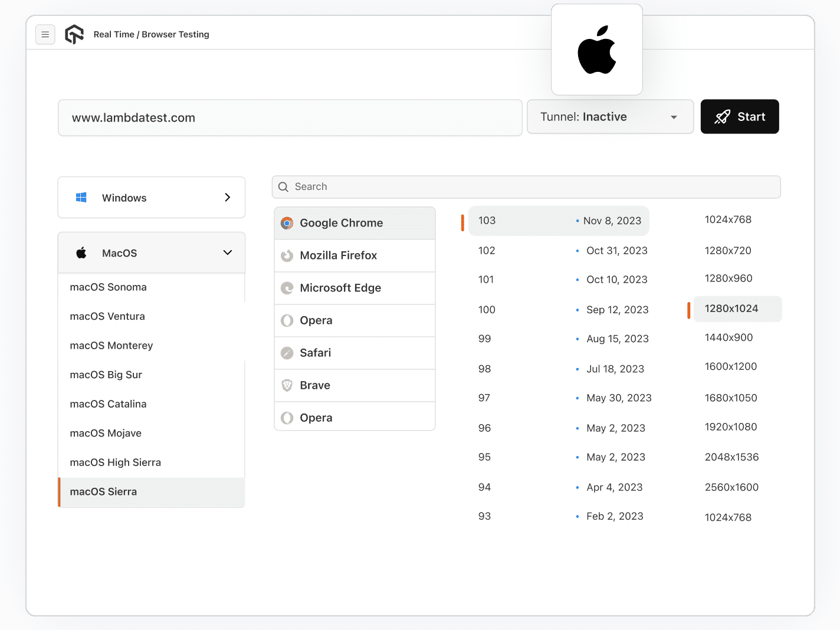This screenshot has height=630, width=840.
Task: Select macOS Sonoma from the OS list
Action: coord(108,287)
